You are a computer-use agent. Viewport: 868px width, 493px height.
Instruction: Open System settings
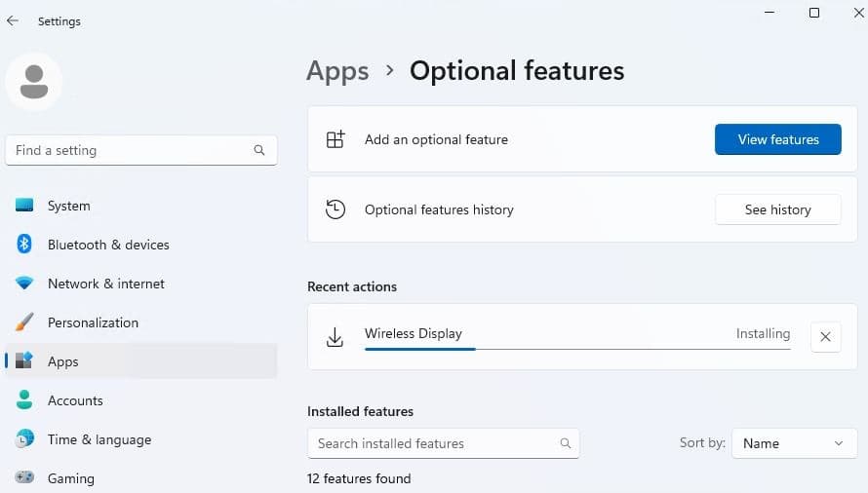[141, 206]
